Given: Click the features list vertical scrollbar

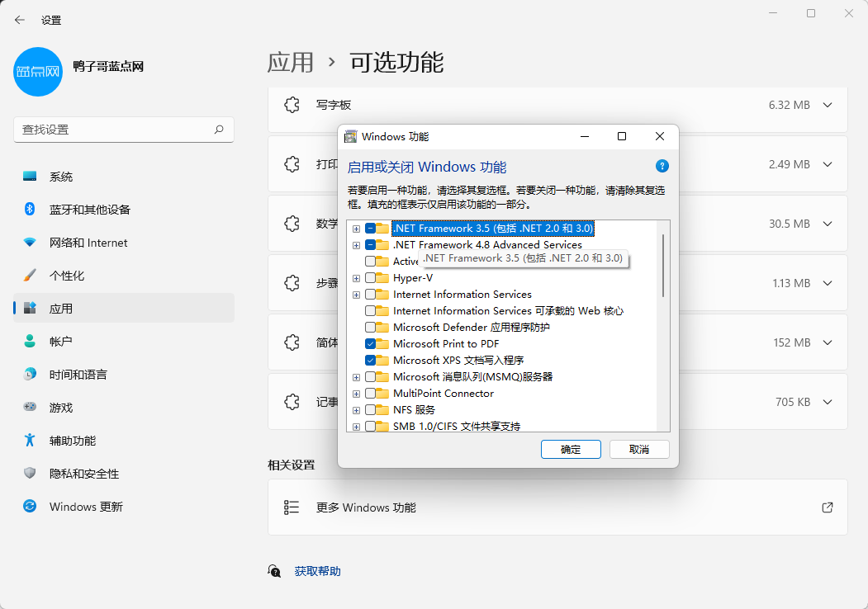Looking at the screenshot, I should [x=663, y=264].
